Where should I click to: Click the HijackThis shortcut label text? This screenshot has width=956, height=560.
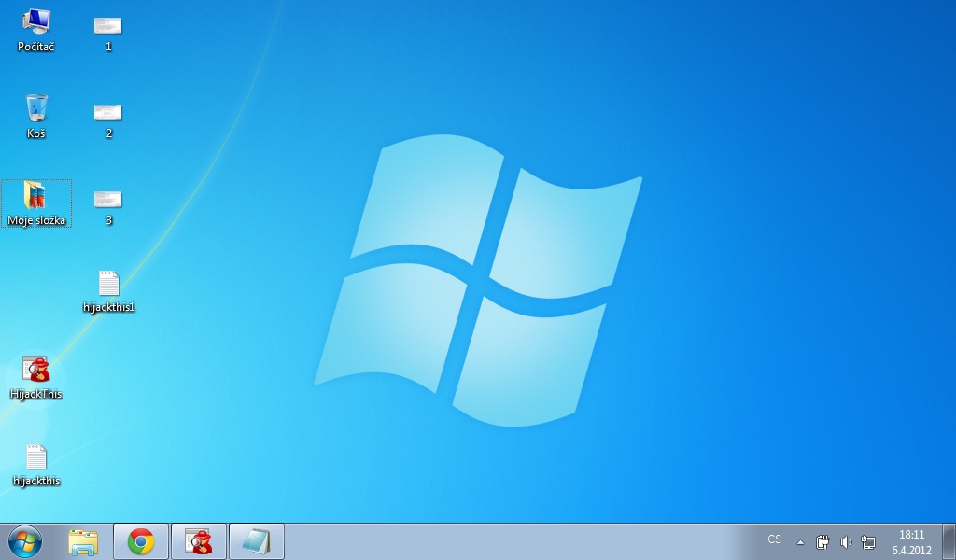click(36, 394)
